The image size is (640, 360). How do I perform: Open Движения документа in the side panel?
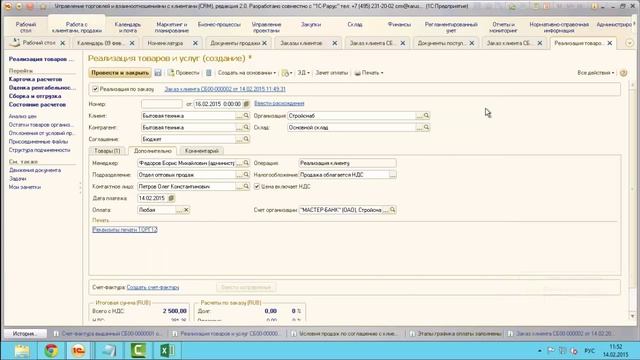click(35, 170)
